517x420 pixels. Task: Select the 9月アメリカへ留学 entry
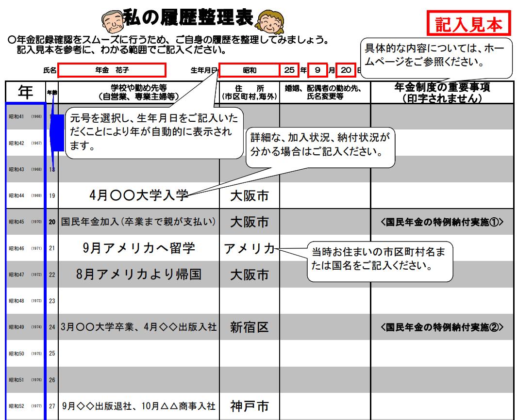point(138,248)
